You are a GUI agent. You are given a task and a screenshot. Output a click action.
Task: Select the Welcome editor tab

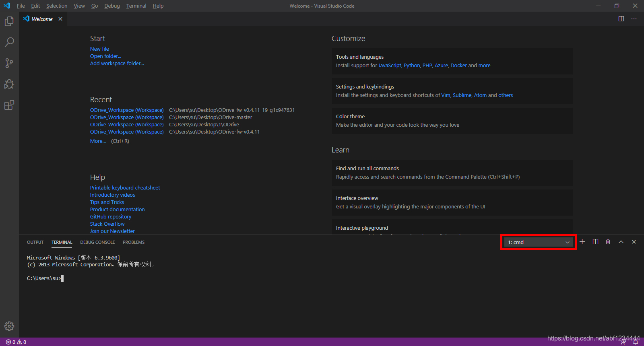click(42, 19)
